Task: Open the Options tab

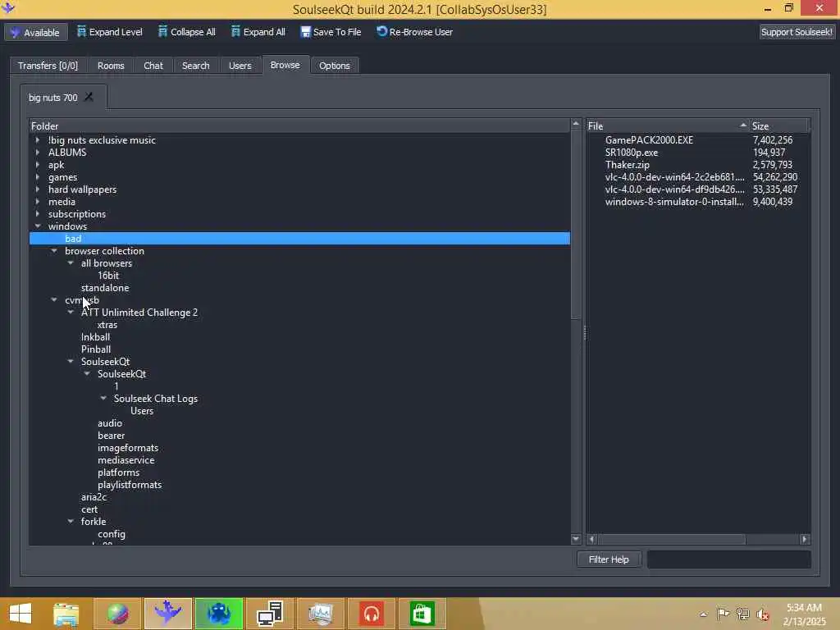Action: point(335,66)
